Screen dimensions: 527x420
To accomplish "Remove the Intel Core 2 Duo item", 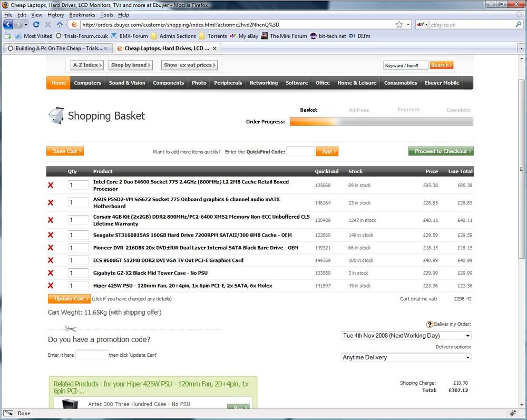I will pos(51,185).
